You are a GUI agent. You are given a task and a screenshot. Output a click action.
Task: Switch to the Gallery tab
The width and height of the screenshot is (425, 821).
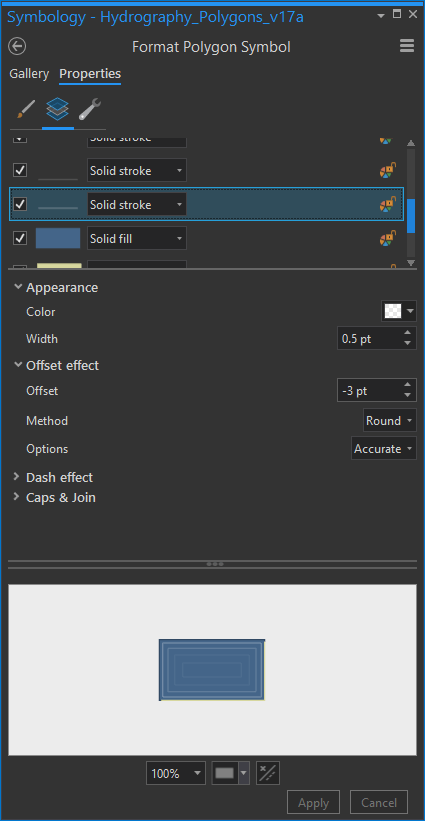(29, 74)
